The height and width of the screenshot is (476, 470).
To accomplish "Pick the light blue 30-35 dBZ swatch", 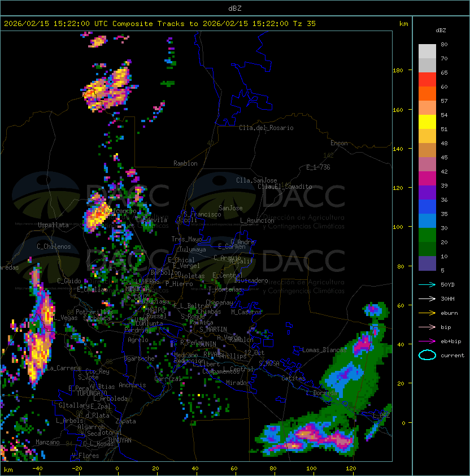I will click(x=427, y=221).
